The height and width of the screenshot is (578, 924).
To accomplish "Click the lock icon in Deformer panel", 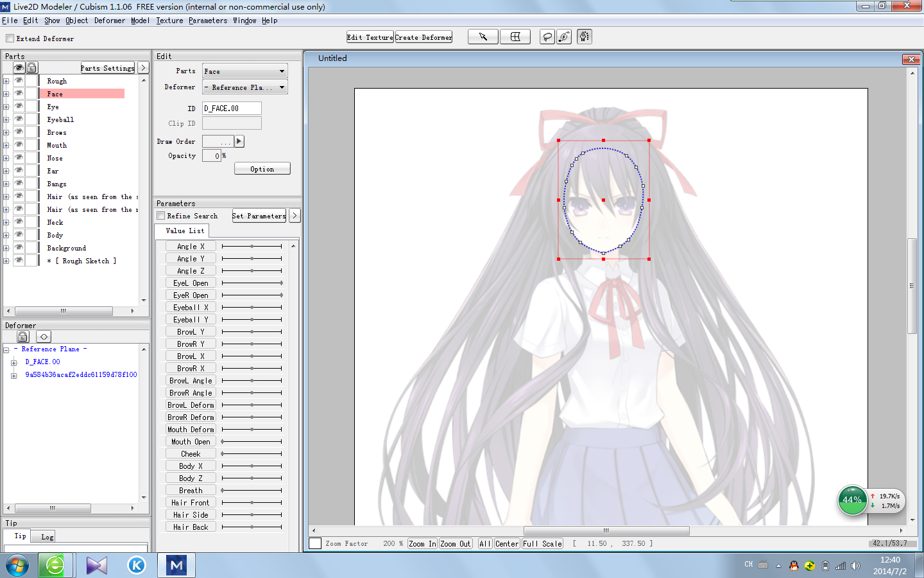I will pos(23,337).
